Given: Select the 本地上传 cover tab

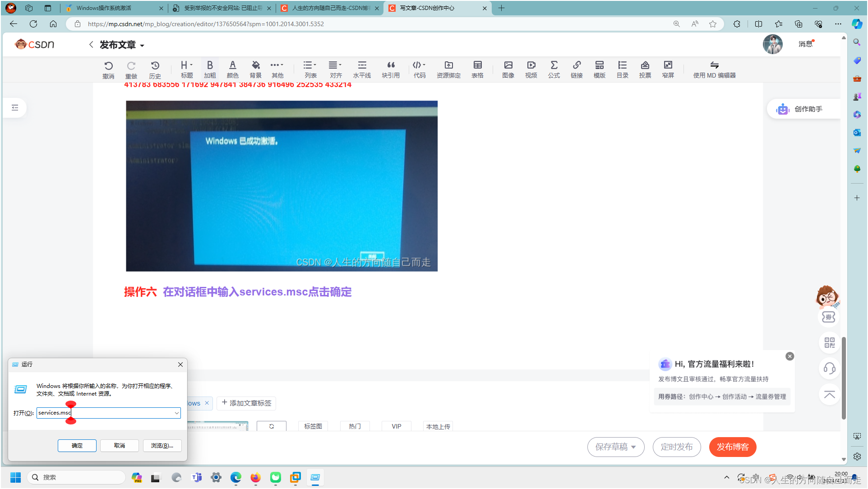Looking at the screenshot, I should 438,426.
